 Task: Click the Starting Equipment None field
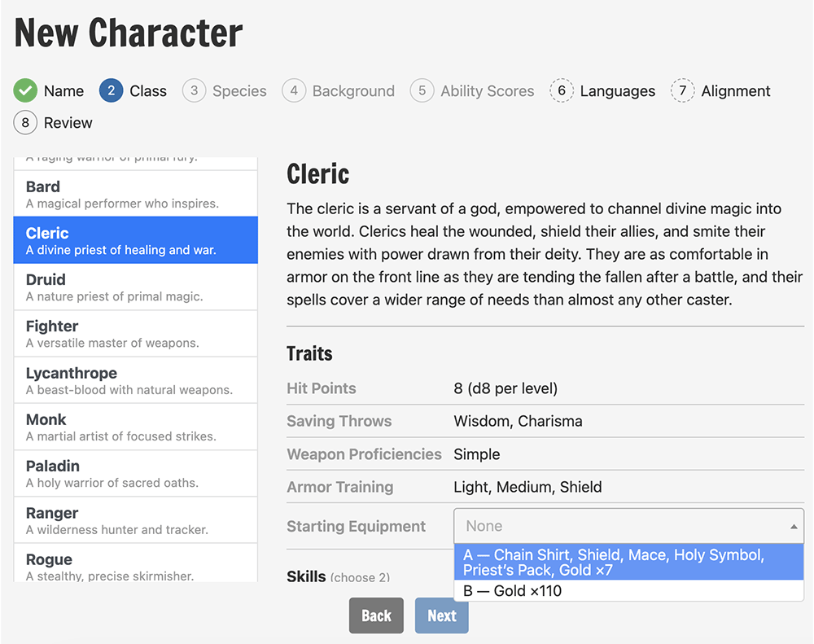628,526
